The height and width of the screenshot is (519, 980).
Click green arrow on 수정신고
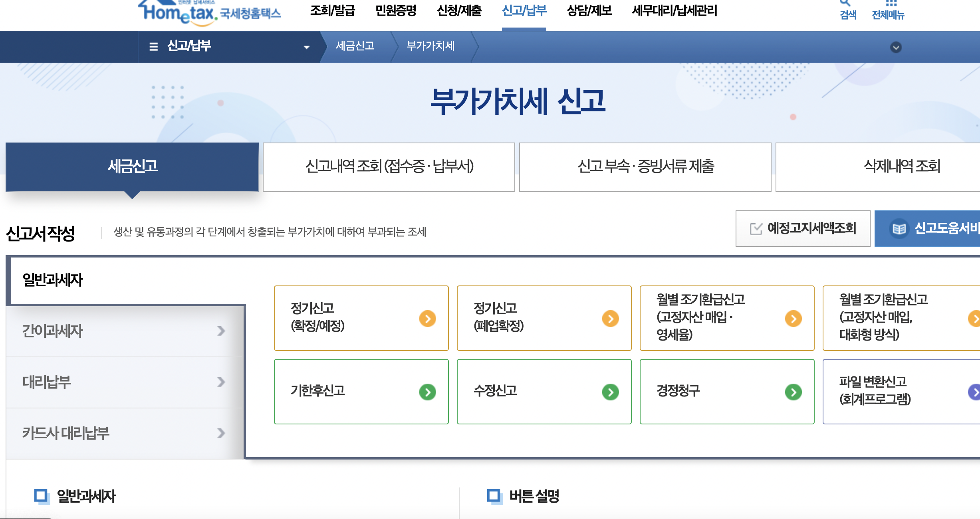tap(610, 392)
